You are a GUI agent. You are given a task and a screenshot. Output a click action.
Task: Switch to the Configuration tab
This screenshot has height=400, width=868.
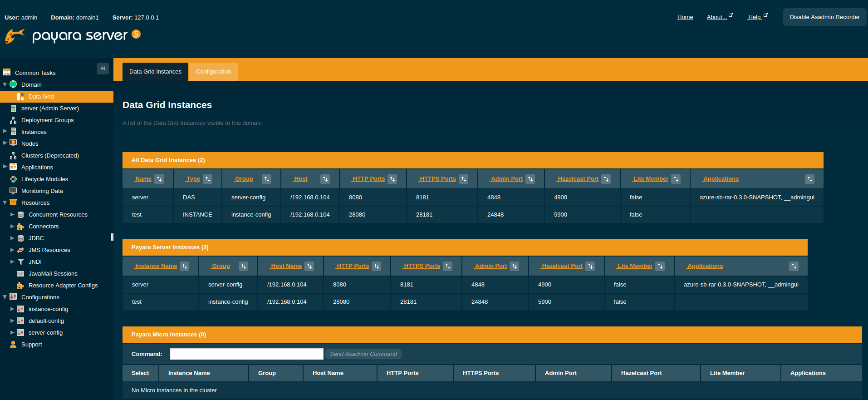[213, 72]
